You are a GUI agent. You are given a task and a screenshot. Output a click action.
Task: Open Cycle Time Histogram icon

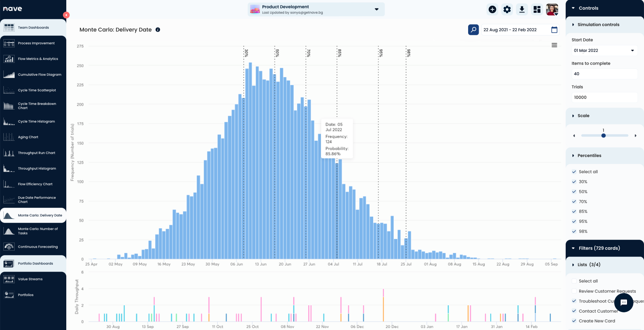9,122
